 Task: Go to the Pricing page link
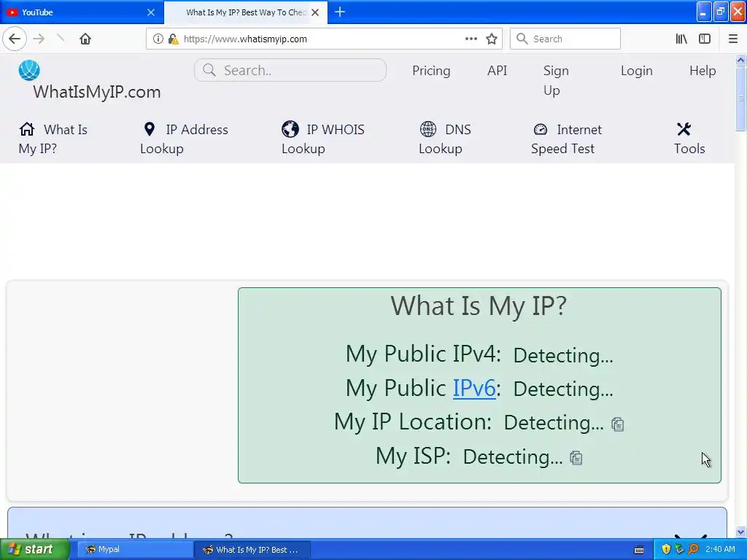tap(431, 71)
